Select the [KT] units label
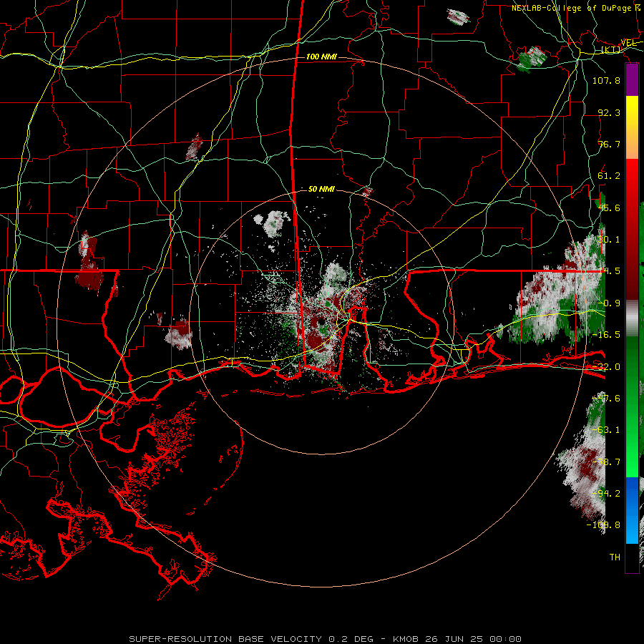The image size is (644, 644). [611, 49]
